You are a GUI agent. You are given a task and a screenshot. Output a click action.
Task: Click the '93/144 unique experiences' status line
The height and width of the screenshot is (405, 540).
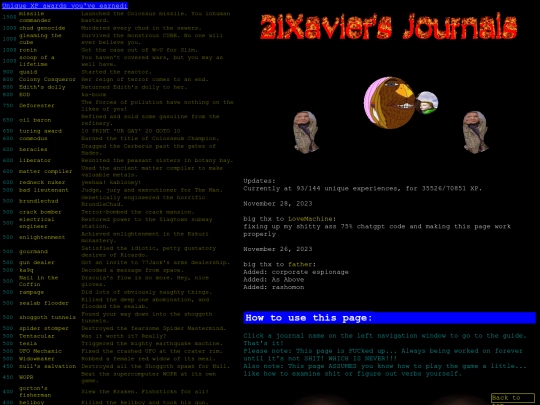point(362,188)
